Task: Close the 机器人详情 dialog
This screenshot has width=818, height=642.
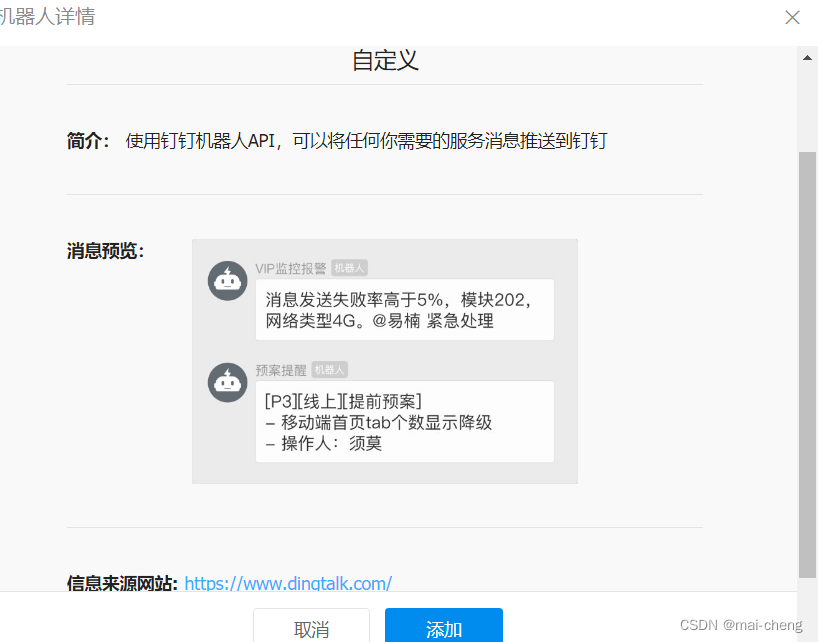Action: click(793, 17)
